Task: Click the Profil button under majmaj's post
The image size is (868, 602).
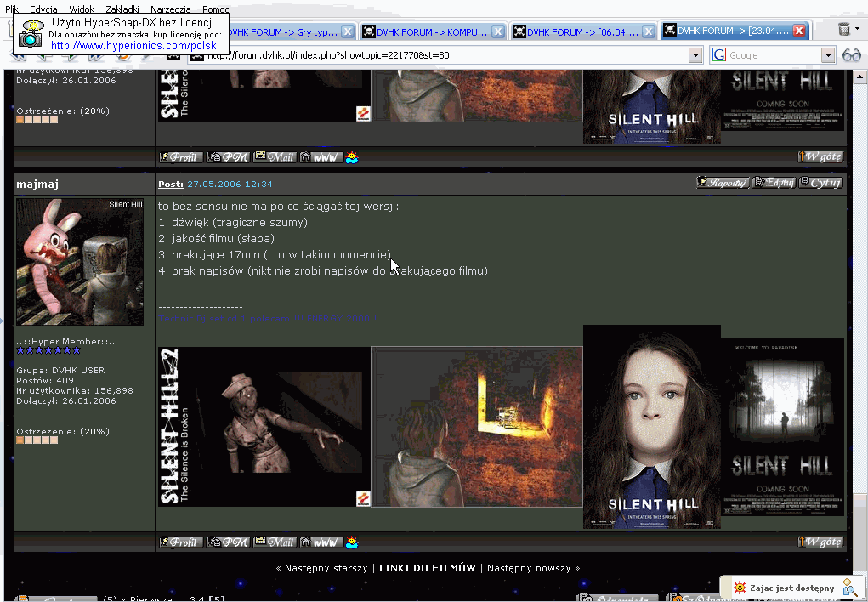Action: tap(181, 542)
